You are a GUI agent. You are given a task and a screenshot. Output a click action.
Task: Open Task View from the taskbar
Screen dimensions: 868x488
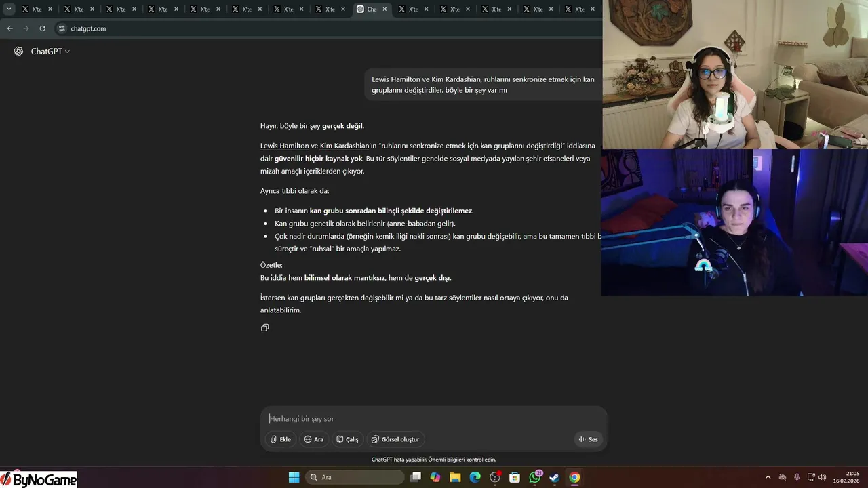pos(416,477)
